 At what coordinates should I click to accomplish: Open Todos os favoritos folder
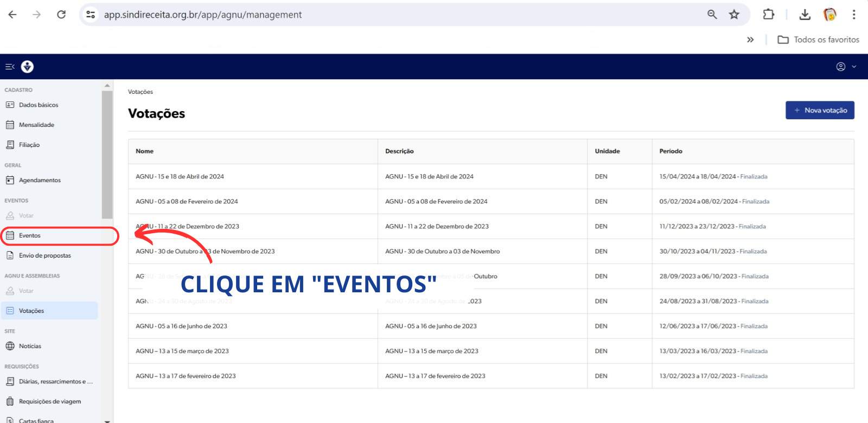coord(819,40)
